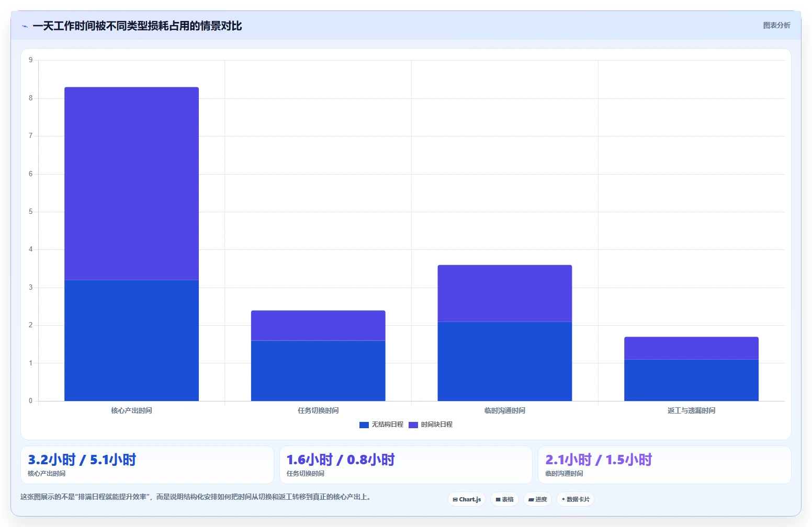Image resolution: width=812 pixels, height=527 pixels.
Task: Click the blue 无结构日程 legend color box
Action: 364,425
